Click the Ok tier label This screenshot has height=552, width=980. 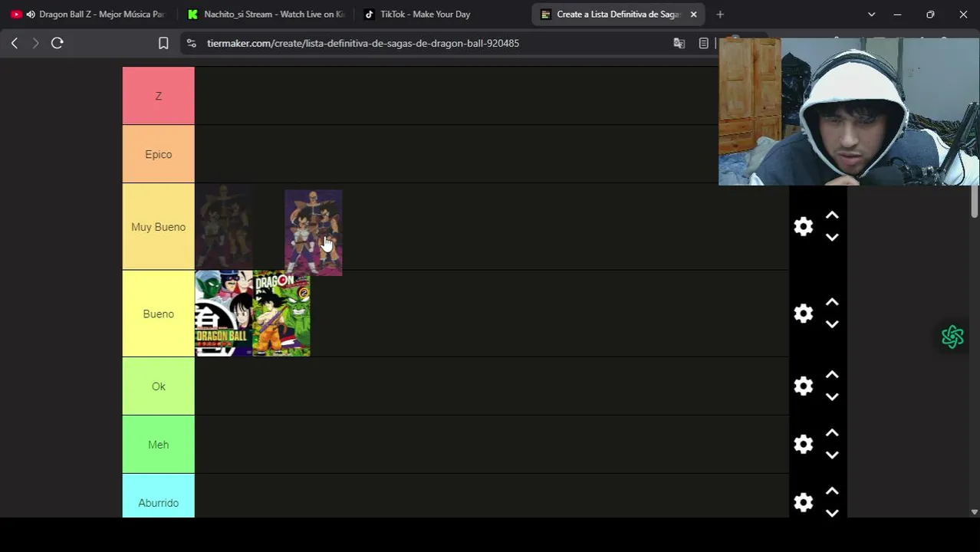tap(159, 386)
